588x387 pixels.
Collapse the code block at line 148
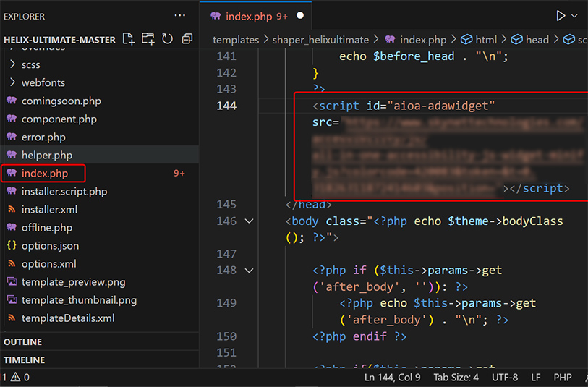[250, 270]
